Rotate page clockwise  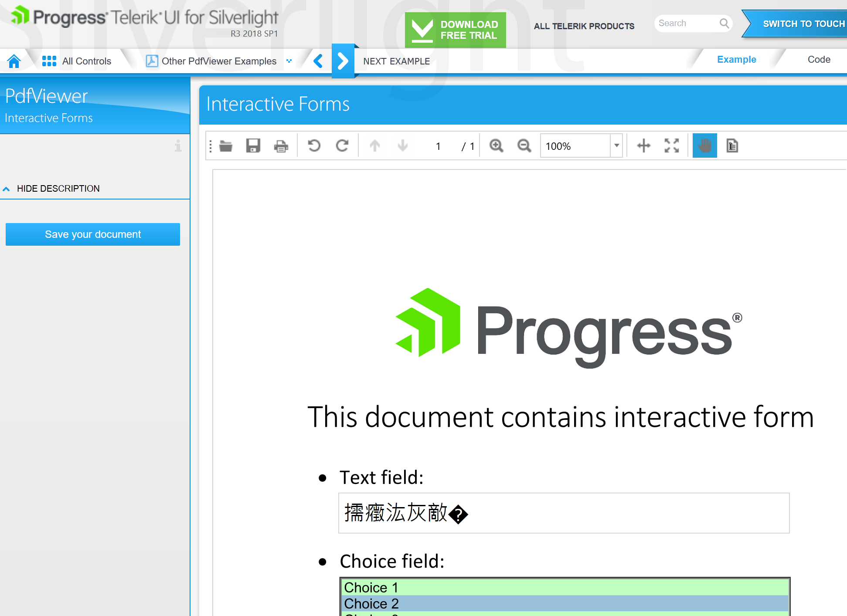(342, 146)
